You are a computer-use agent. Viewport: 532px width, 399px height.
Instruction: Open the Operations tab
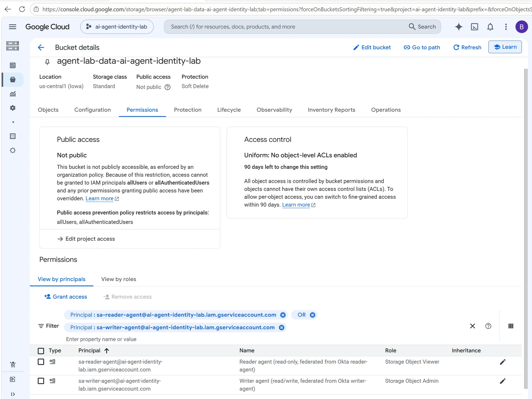coord(386,110)
